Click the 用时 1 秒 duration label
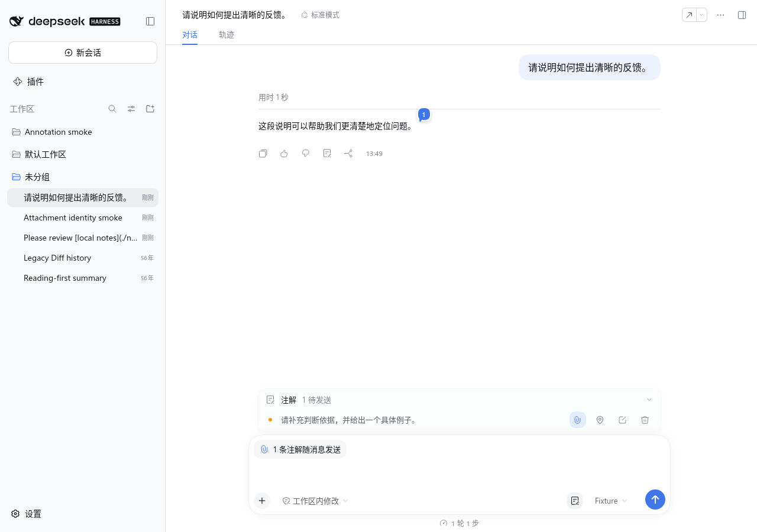This screenshot has height=532, width=757. click(x=273, y=97)
